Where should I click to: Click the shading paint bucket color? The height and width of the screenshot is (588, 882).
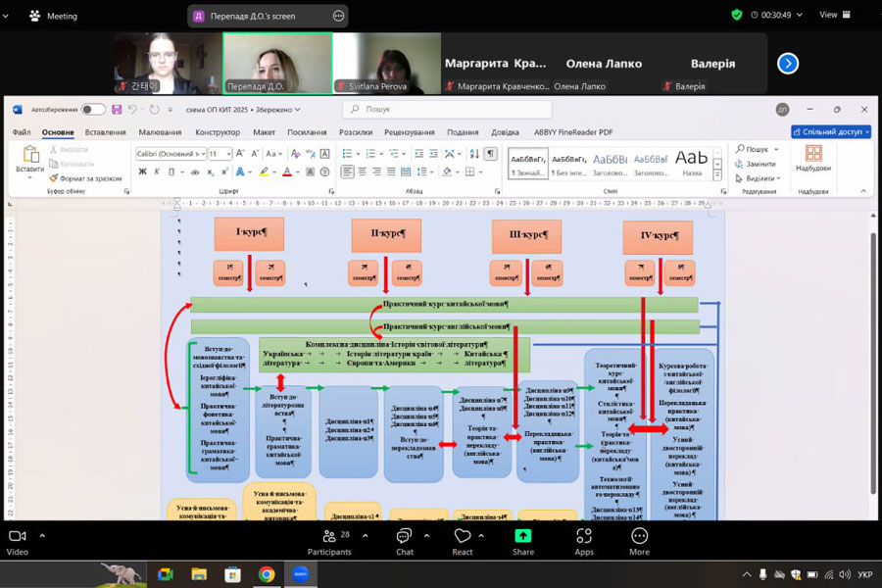pos(447,171)
